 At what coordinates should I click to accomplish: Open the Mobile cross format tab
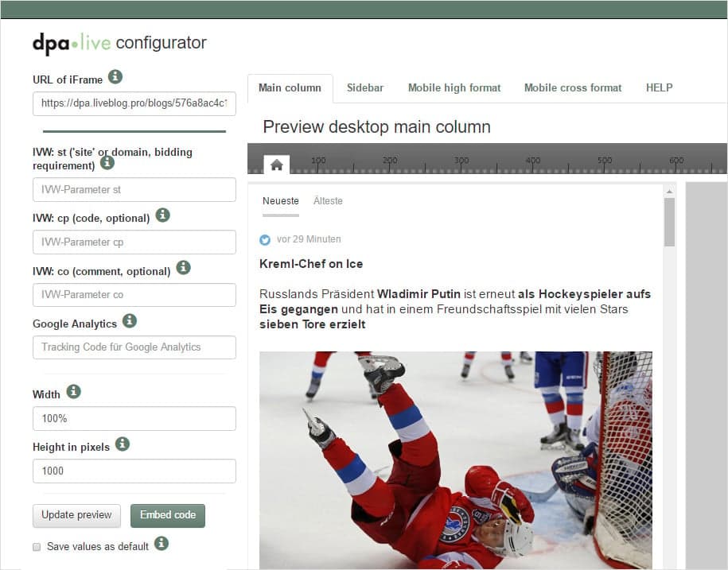point(573,88)
